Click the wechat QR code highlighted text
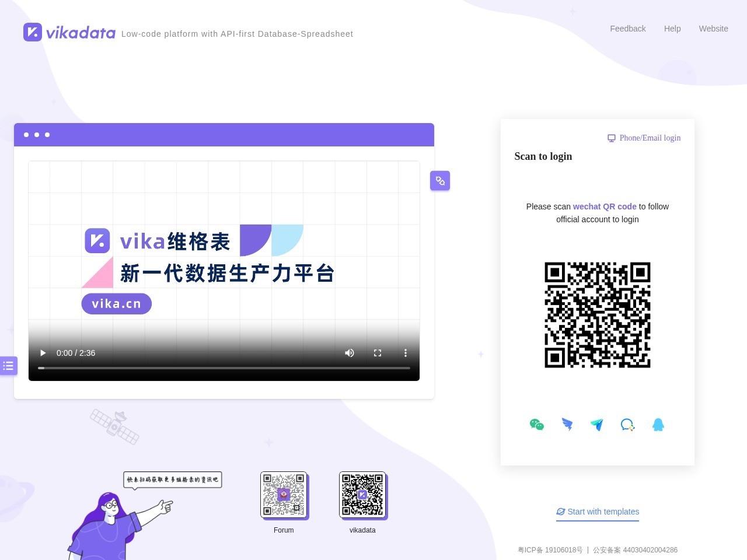 tap(605, 206)
